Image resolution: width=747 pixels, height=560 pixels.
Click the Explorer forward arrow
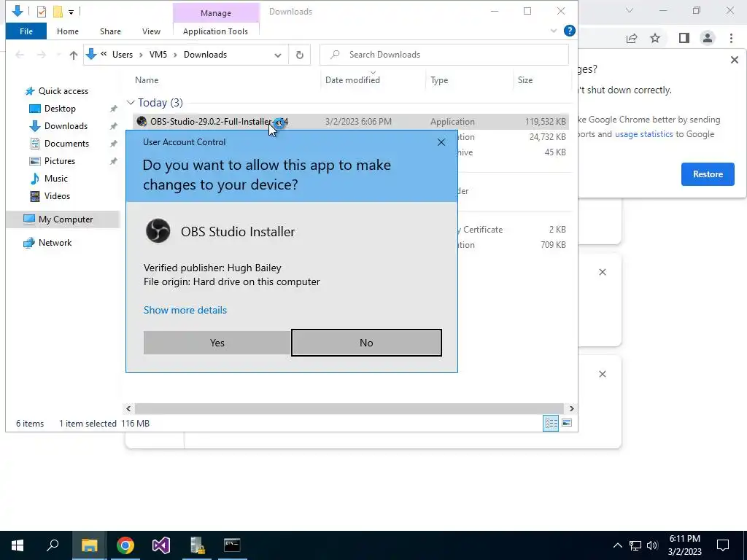point(42,55)
